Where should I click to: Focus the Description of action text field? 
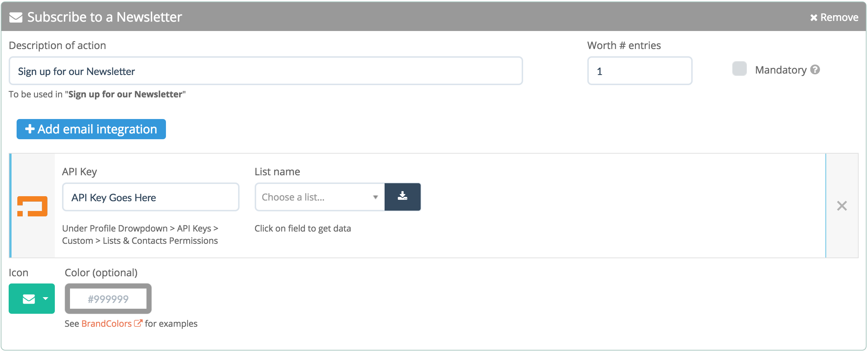(266, 71)
